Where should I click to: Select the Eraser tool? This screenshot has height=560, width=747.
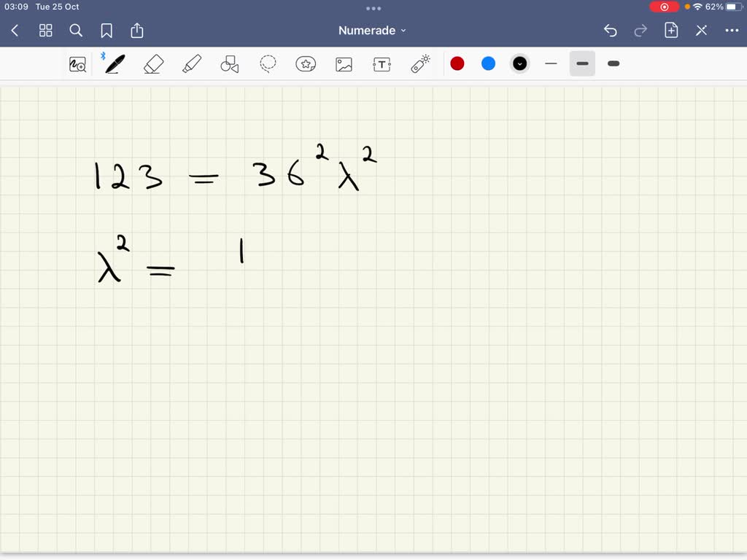[x=153, y=63]
